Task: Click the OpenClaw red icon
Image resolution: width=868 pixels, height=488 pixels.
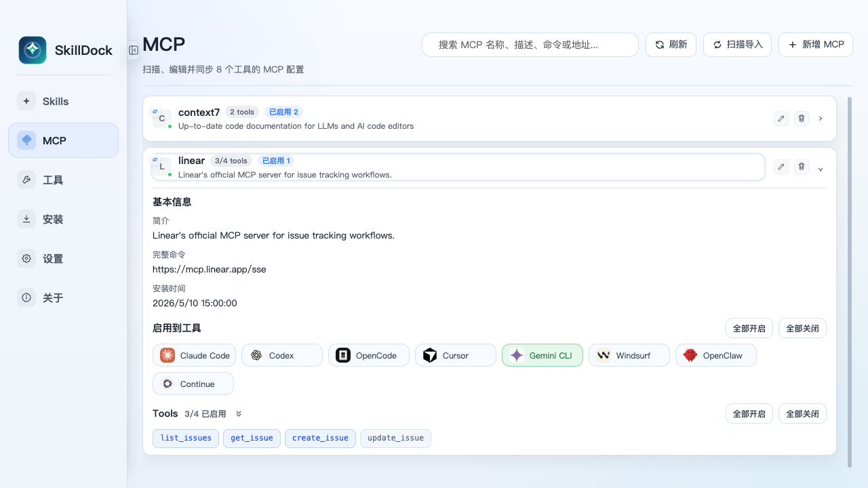Action: (690, 355)
